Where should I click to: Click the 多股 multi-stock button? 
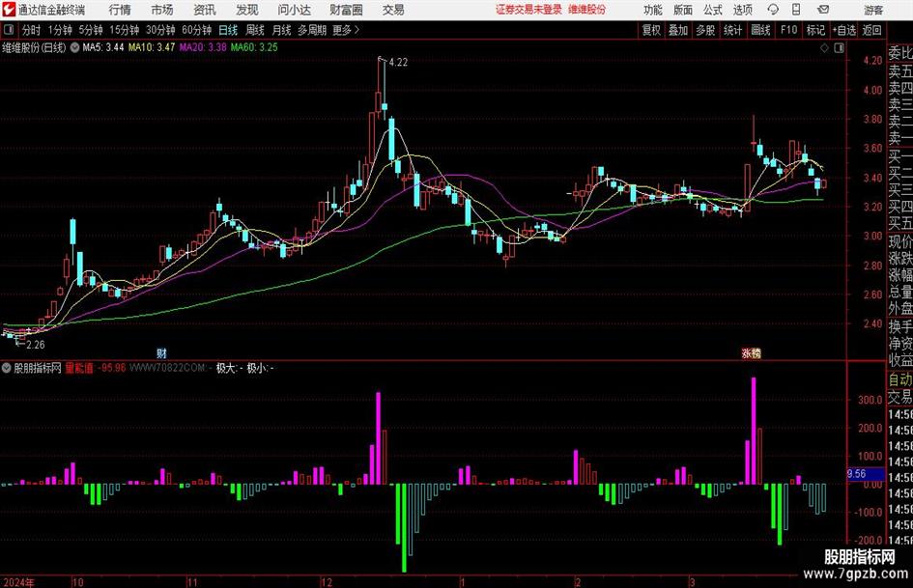tap(705, 30)
